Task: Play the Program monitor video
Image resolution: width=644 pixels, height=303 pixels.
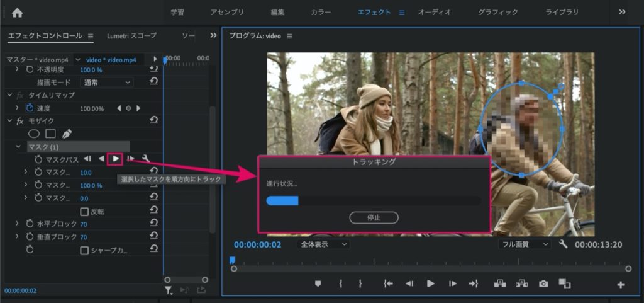Action: (430, 283)
